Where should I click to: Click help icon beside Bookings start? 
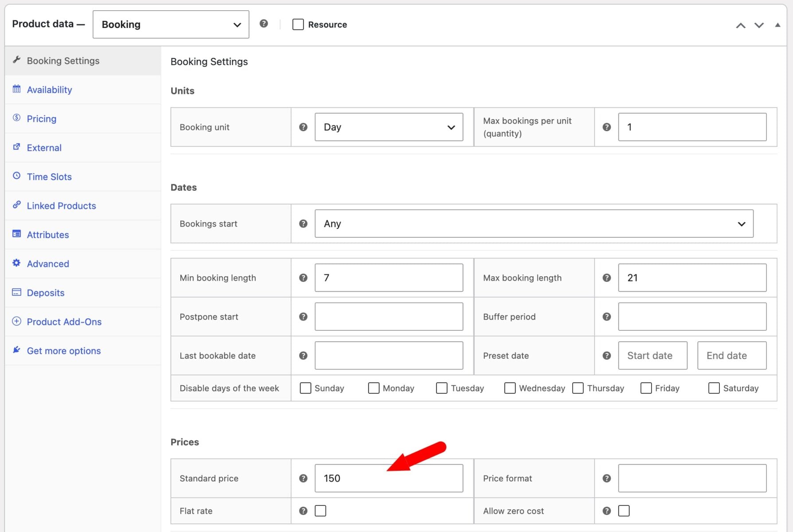303,224
